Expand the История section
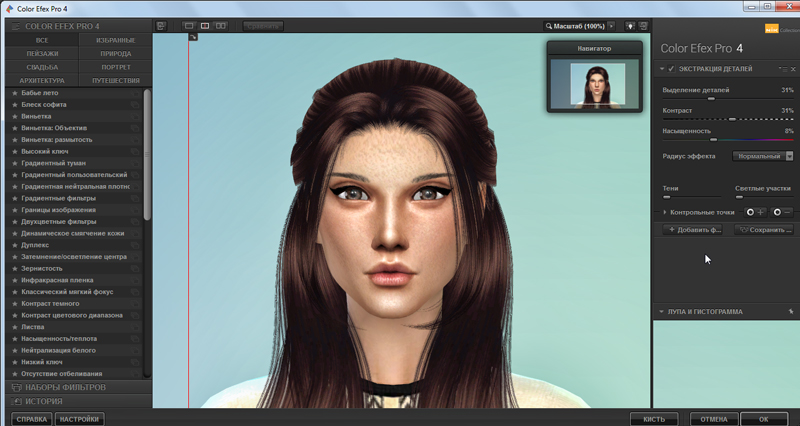 (79, 401)
